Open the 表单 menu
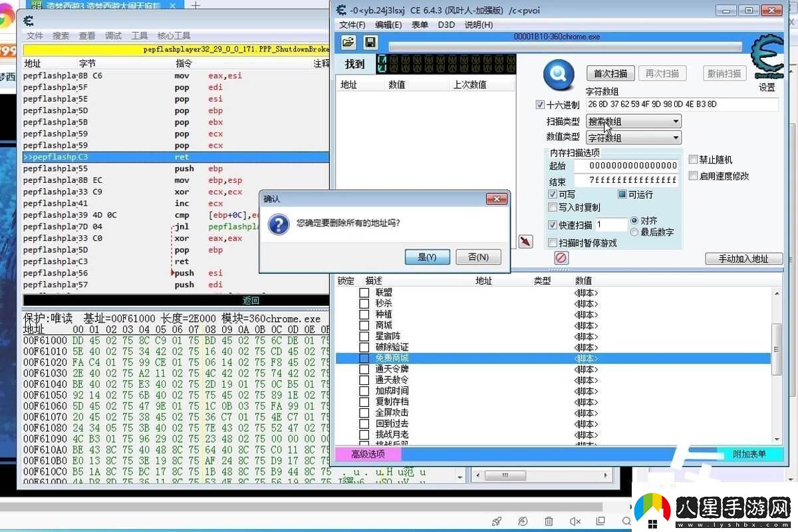 (420, 25)
